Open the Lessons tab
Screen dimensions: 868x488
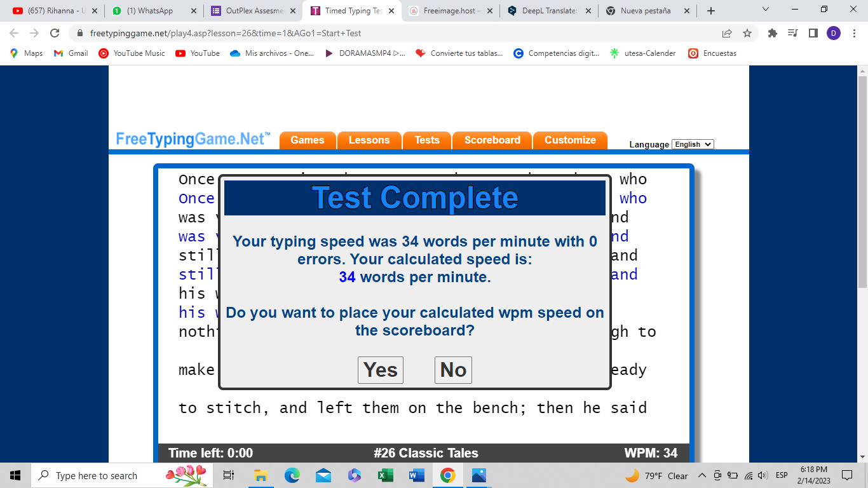369,140
